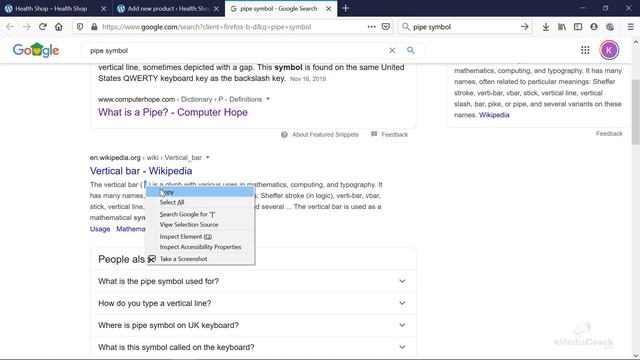Switch to Add new product tab

[168, 8]
